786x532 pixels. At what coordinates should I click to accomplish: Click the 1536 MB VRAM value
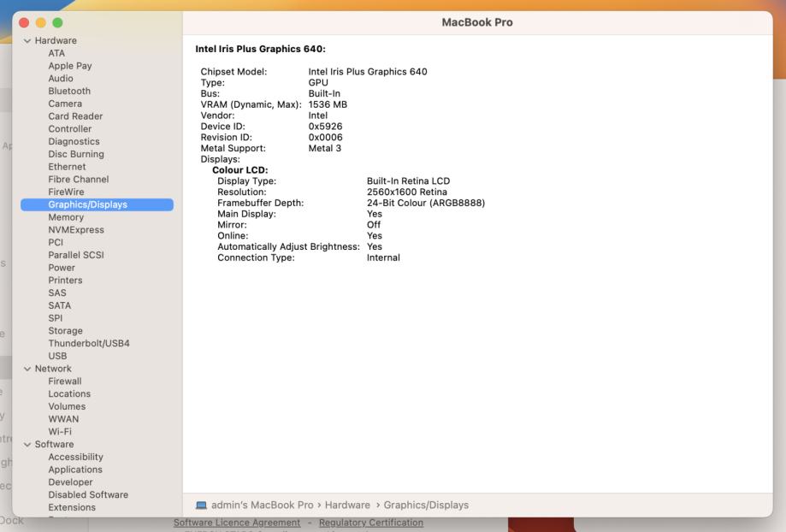[x=328, y=104]
